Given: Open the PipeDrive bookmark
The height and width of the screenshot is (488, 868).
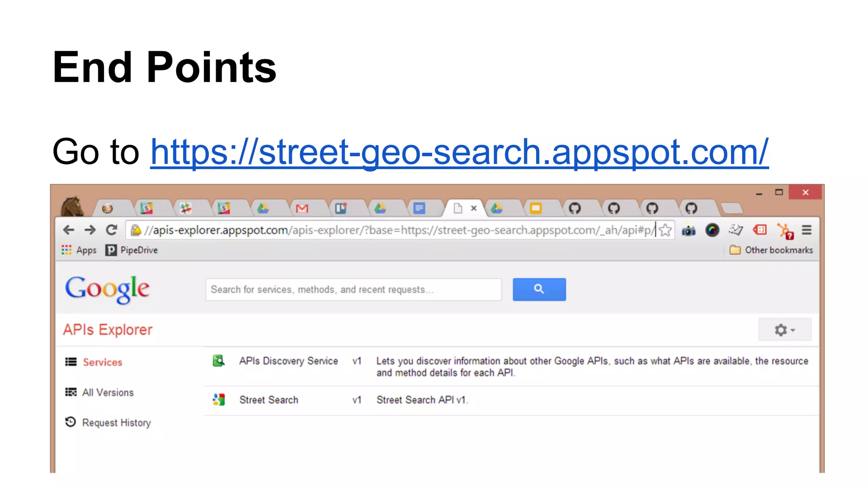Looking at the screenshot, I should tap(132, 250).
